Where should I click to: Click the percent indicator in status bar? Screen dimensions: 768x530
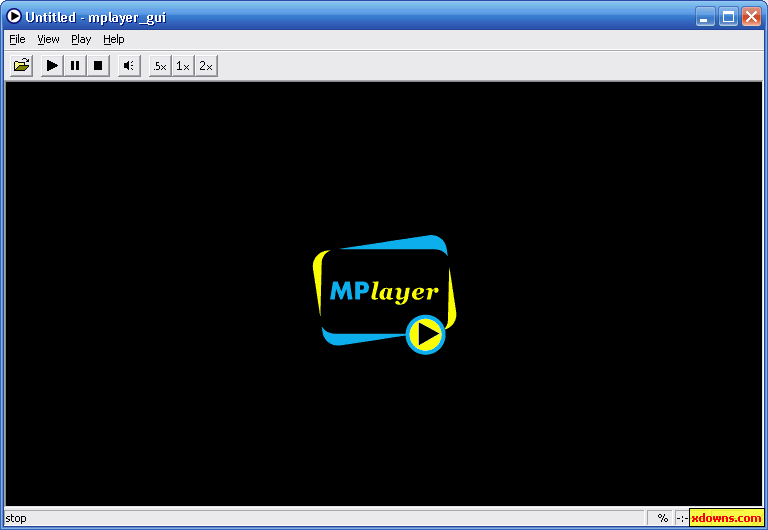[663, 518]
